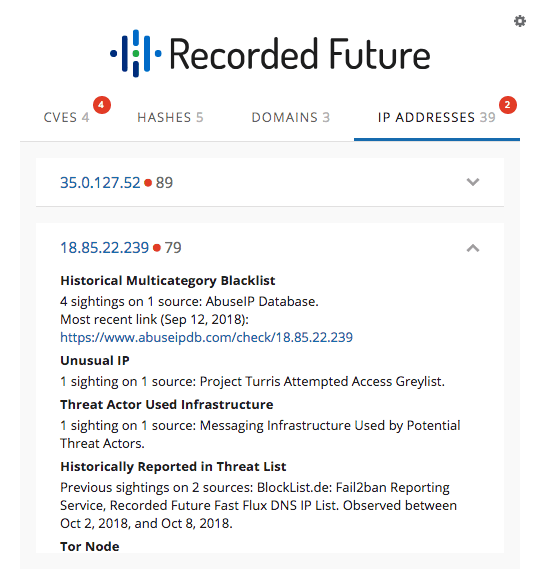
Task: Click the red 2 badge on IP Addresses
Action: point(507,105)
